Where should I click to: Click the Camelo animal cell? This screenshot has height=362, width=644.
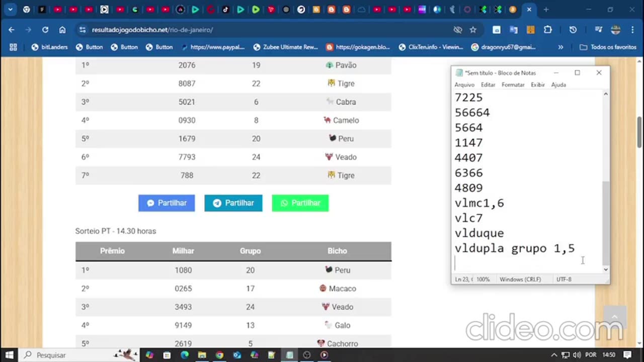(x=341, y=120)
